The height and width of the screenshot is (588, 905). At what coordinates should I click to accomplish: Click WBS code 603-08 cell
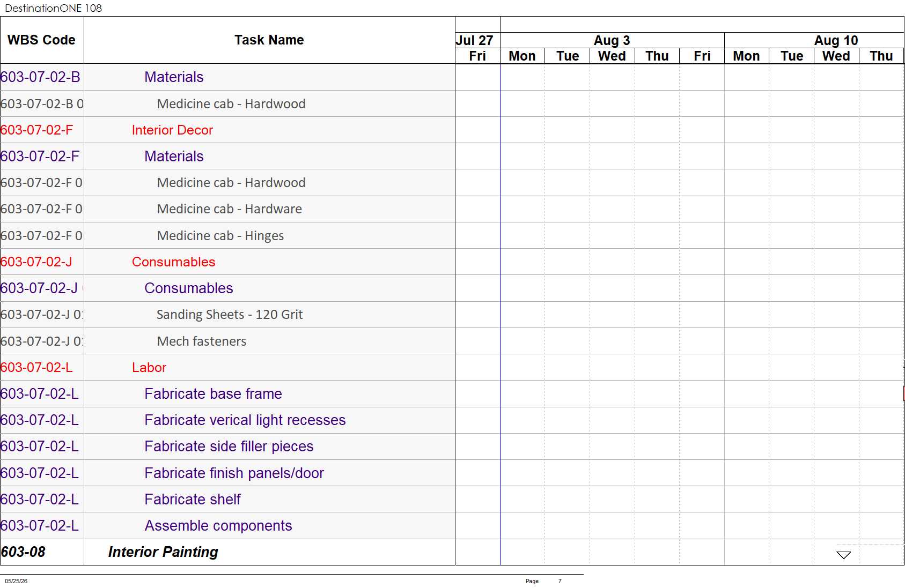(x=23, y=552)
